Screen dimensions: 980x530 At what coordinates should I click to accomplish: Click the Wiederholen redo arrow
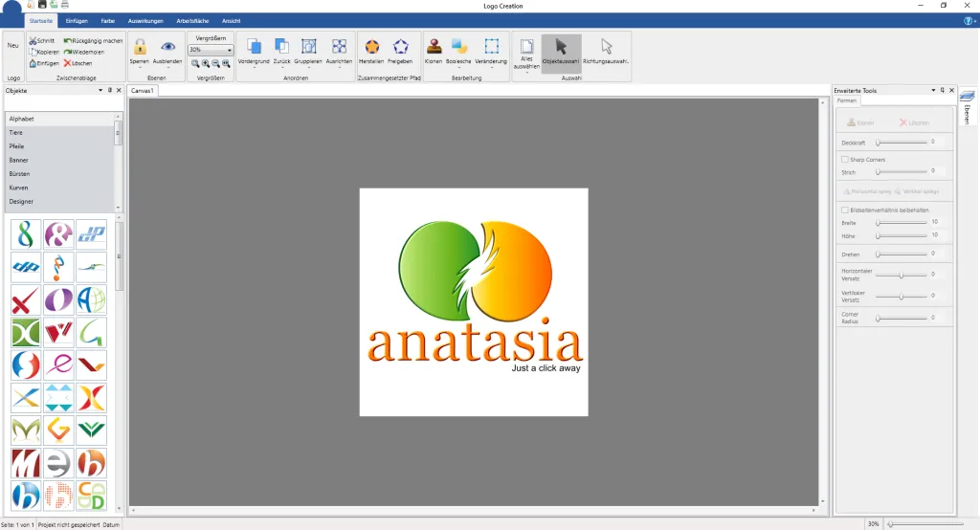click(x=68, y=52)
